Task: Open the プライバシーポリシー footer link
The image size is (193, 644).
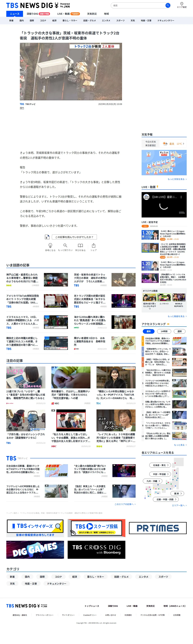Action: (44, 615)
